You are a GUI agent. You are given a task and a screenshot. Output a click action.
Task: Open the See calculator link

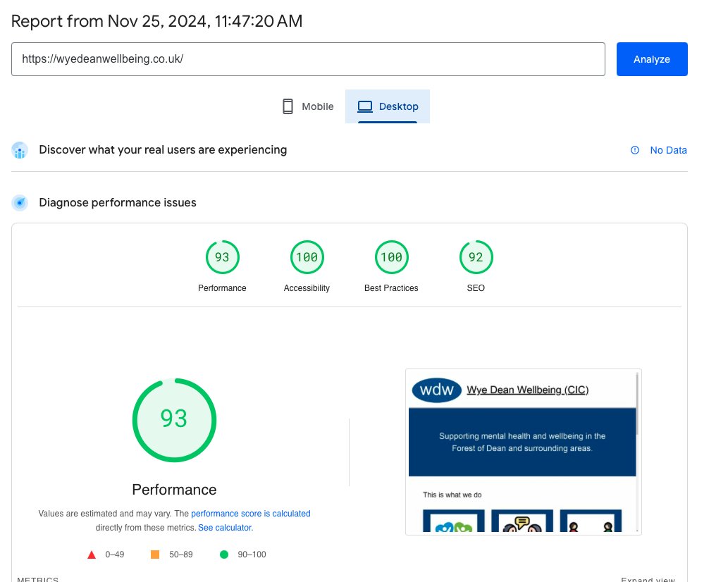pyautogui.click(x=226, y=527)
